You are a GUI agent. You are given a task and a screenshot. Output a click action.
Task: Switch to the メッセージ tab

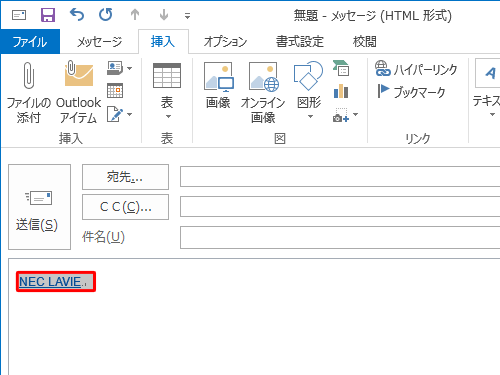click(x=99, y=42)
